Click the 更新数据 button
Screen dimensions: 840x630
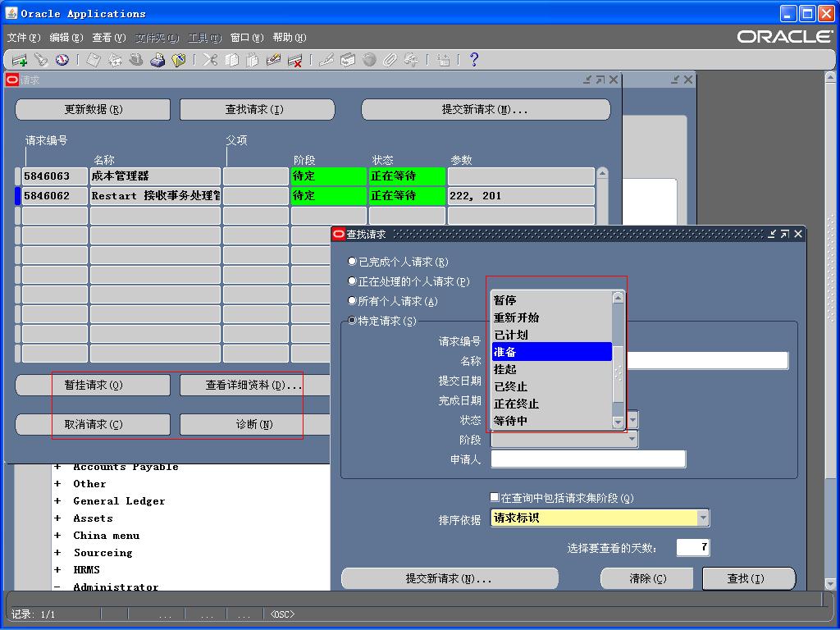coord(94,109)
